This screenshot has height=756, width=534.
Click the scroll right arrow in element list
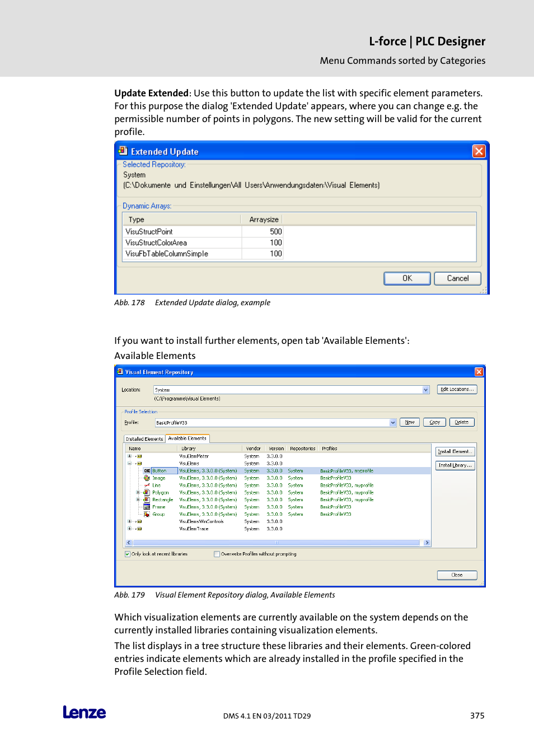[x=427, y=543]
